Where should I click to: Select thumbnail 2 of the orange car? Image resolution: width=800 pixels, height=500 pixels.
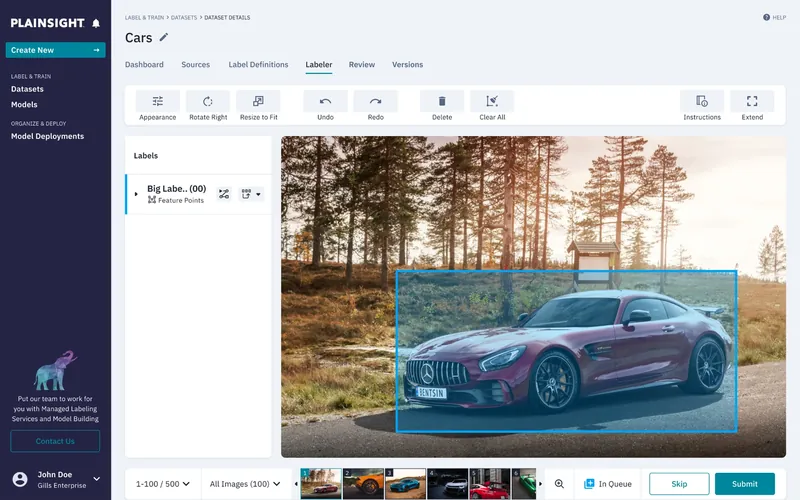(x=363, y=484)
